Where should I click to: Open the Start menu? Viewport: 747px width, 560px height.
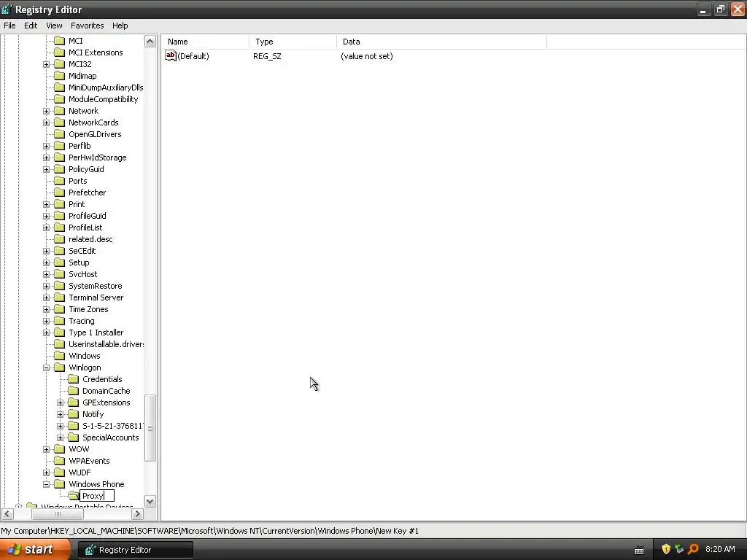coord(35,550)
